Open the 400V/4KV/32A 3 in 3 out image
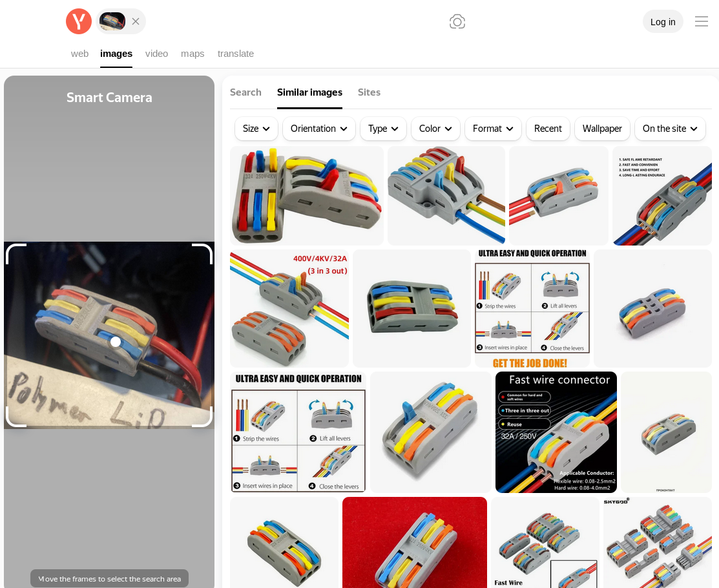 [x=289, y=308]
